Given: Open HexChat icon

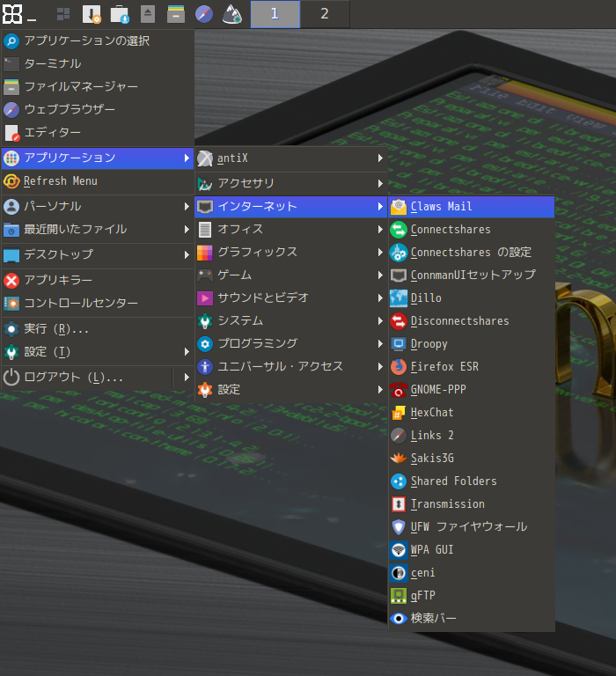Looking at the screenshot, I should pos(399,413).
